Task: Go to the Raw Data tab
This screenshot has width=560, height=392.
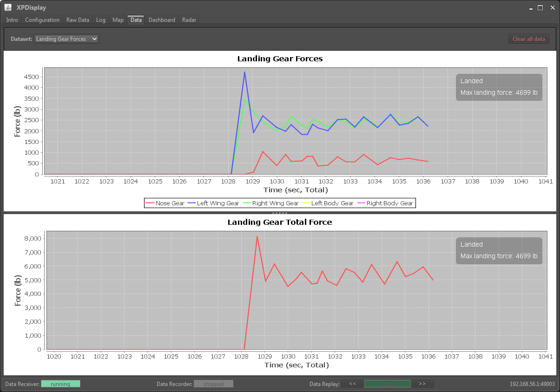Action: [78, 20]
